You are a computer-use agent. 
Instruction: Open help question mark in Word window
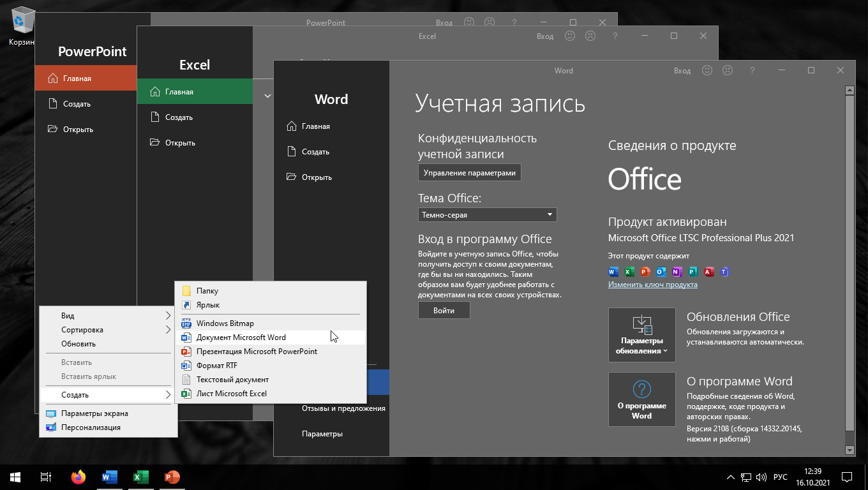coord(752,70)
